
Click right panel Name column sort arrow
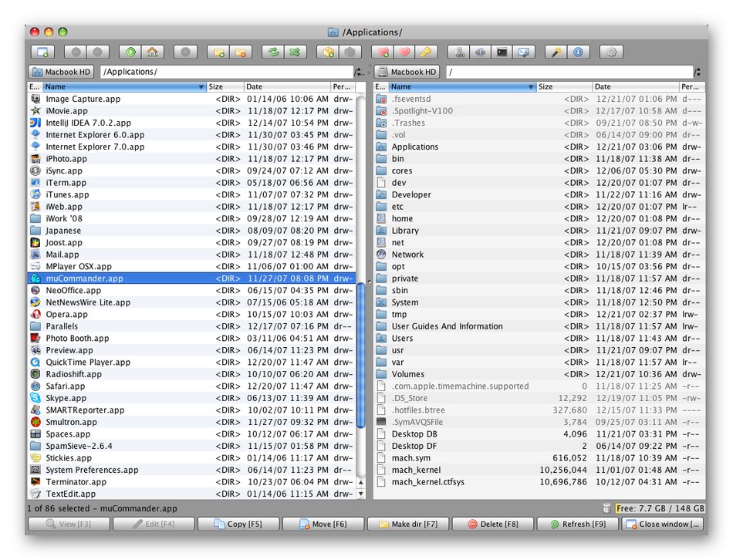coord(531,87)
